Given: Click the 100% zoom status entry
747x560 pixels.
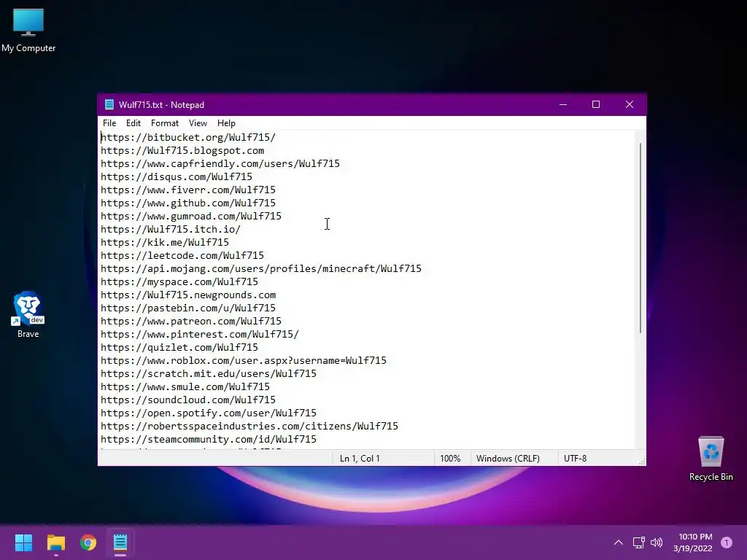Looking at the screenshot, I should pyautogui.click(x=452, y=459).
